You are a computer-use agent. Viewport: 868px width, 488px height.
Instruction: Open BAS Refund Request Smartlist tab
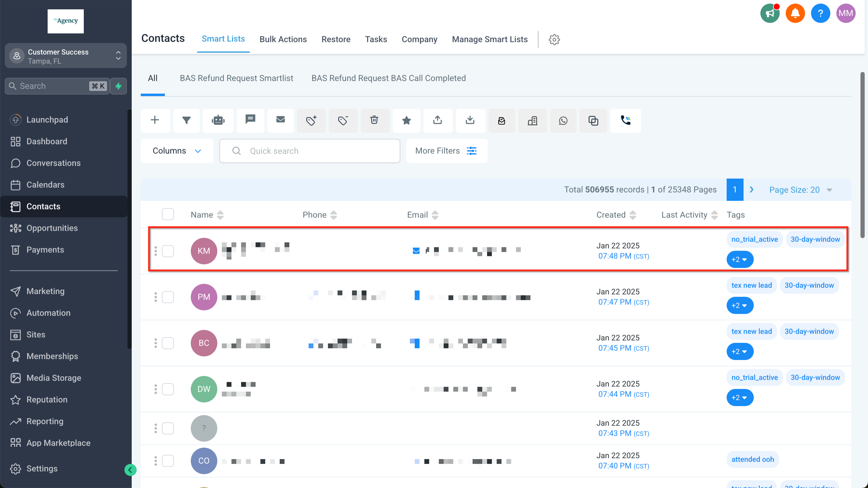point(236,78)
